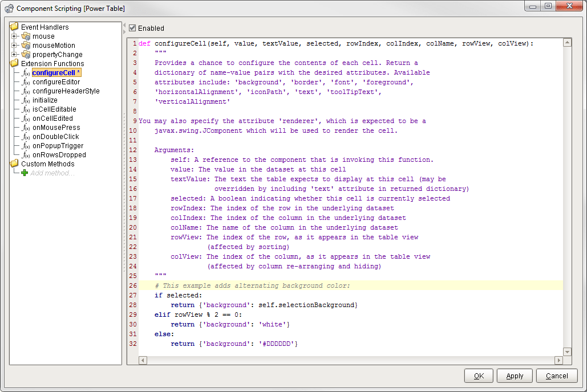The image size is (587, 392).
Task: Cancel the Component Scripting dialog
Action: [556, 375]
